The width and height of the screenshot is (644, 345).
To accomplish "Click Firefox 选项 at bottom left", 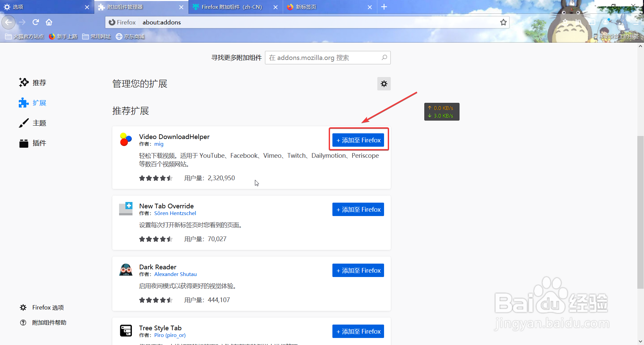I will click(x=48, y=307).
